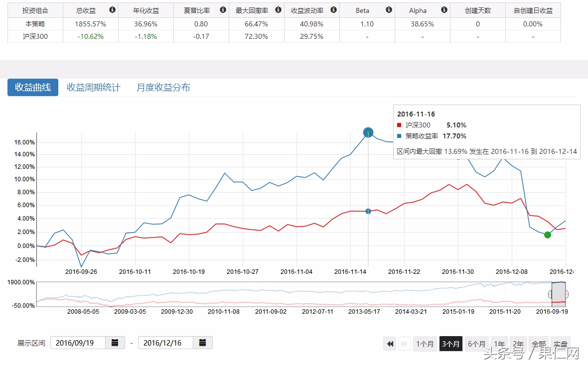The height and width of the screenshot is (365, 588).
Task: Select the 1个月 time range
Action: 425,344
